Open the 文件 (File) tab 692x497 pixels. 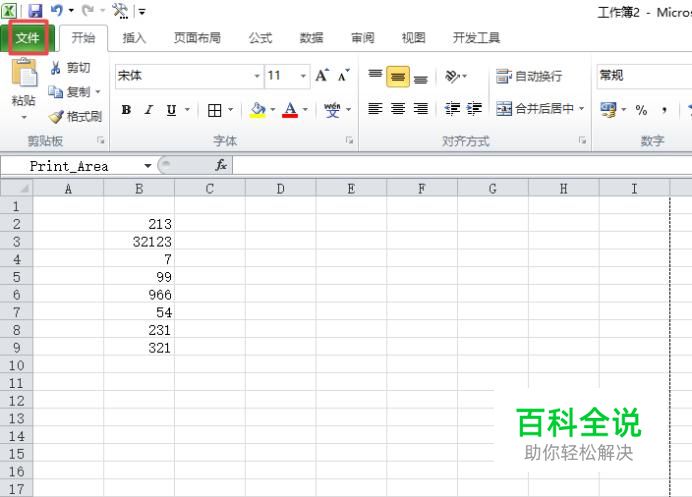[x=28, y=38]
